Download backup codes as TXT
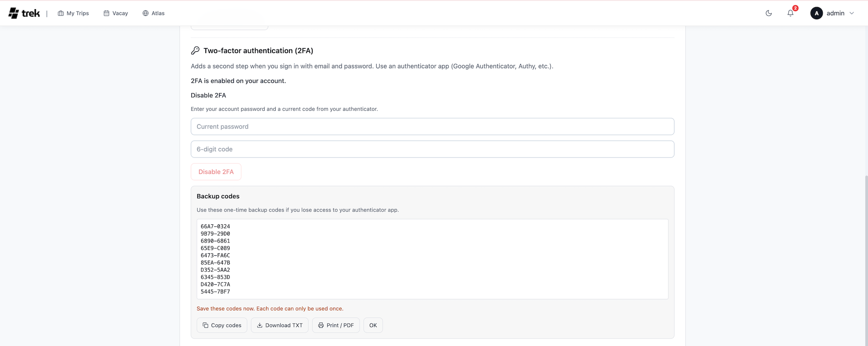Image resolution: width=868 pixels, height=346 pixels. click(x=279, y=325)
